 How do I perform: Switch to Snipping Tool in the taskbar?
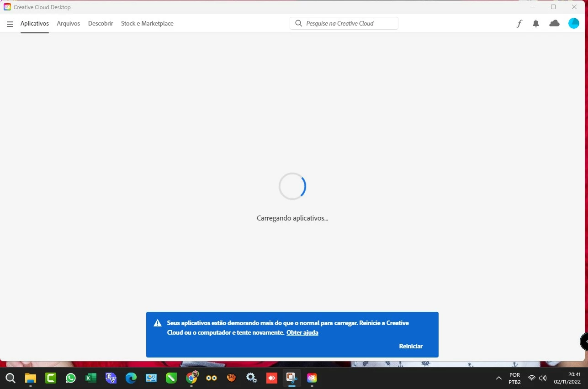click(291, 378)
